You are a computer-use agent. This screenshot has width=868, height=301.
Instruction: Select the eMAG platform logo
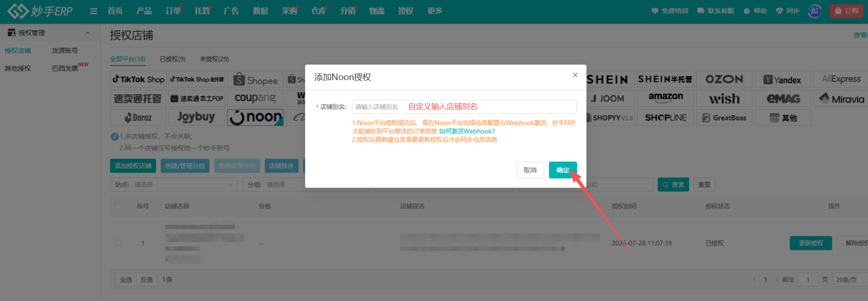coord(783,98)
